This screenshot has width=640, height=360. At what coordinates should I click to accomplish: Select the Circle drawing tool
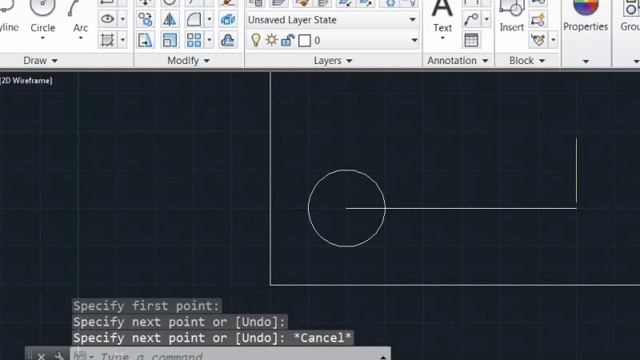click(42, 16)
